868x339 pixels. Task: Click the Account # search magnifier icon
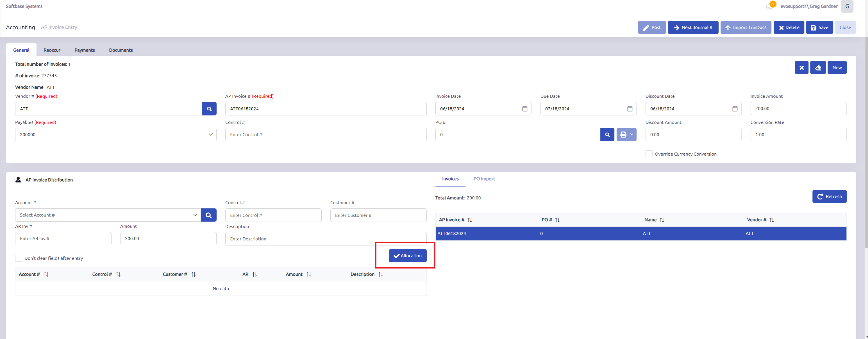coord(209,215)
